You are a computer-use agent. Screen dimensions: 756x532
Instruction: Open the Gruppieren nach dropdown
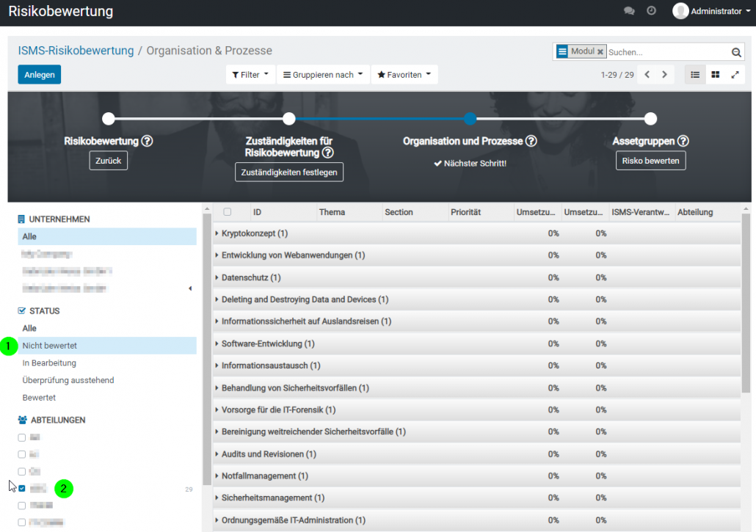point(323,75)
